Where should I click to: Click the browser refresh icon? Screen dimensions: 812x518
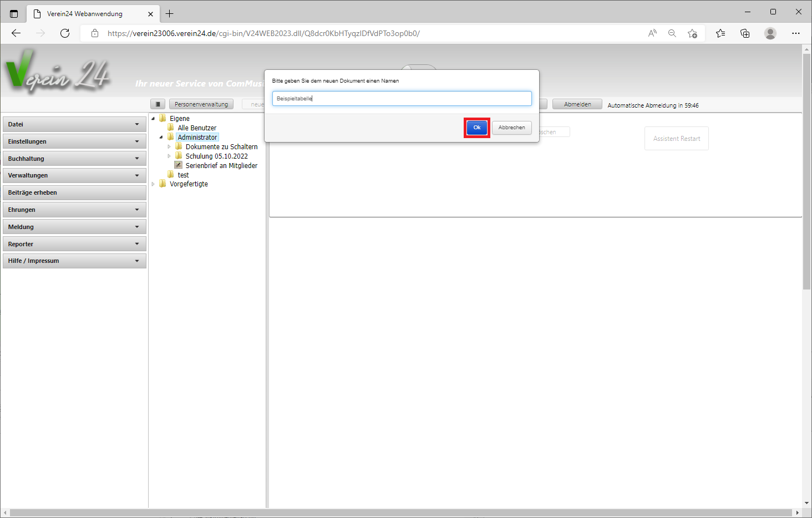click(65, 33)
